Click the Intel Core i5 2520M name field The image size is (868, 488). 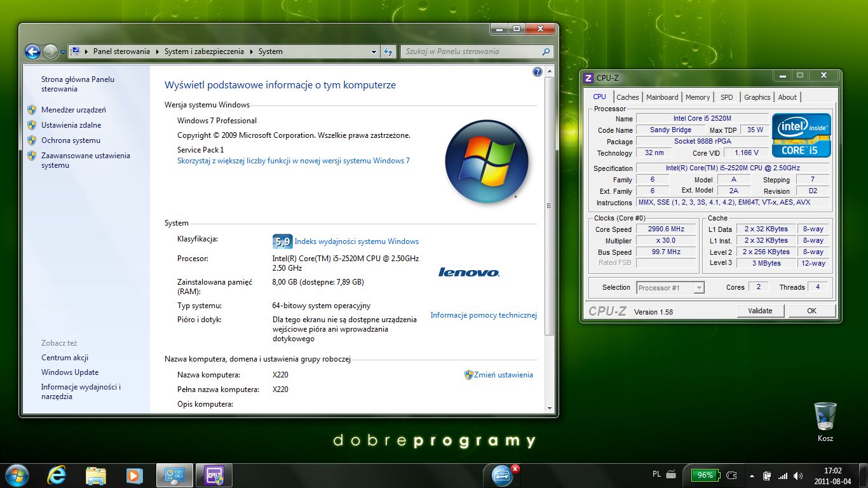click(x=702, y=119)
